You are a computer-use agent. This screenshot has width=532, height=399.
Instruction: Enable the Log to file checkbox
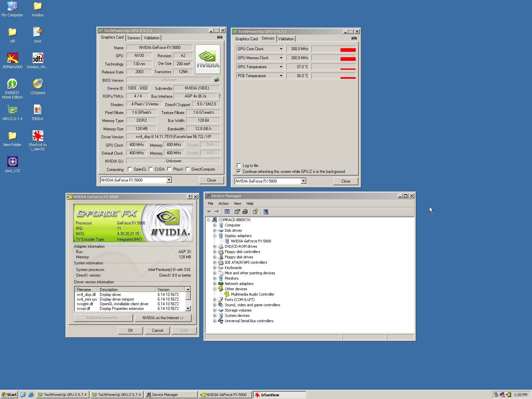239,165
